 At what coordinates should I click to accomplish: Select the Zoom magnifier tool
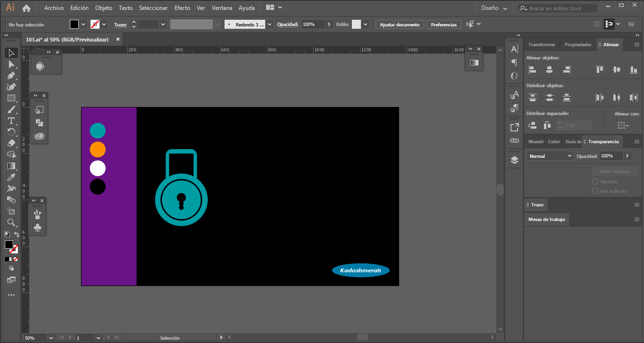pos(11,222)
